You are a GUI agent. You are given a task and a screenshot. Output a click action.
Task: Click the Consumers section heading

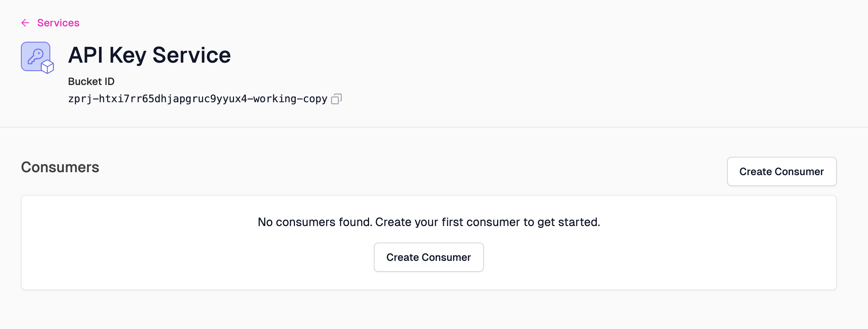(x=60, y=167)
